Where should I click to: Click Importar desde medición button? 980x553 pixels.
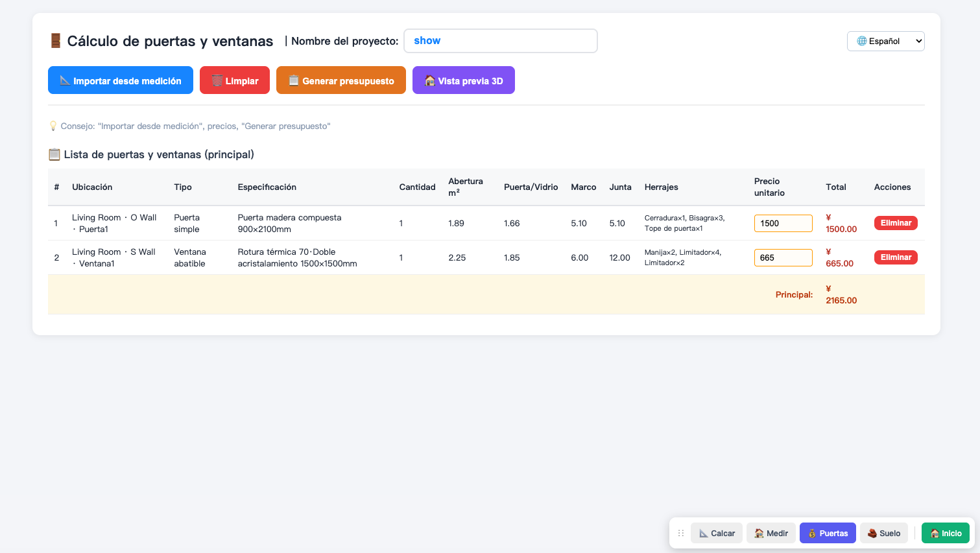pyautogui.click(x=121, y=80)
